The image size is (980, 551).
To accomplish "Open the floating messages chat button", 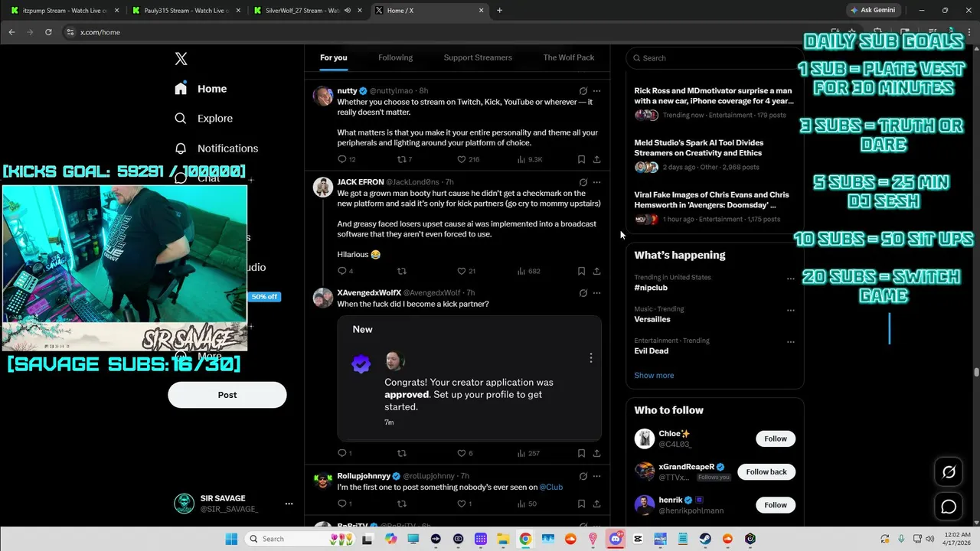I will point(949,507).
